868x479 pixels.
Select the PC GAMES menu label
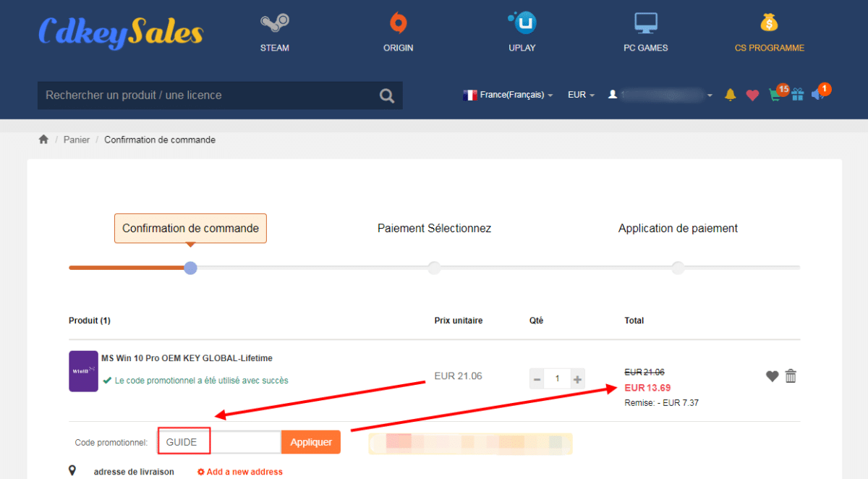pos(646,48)
